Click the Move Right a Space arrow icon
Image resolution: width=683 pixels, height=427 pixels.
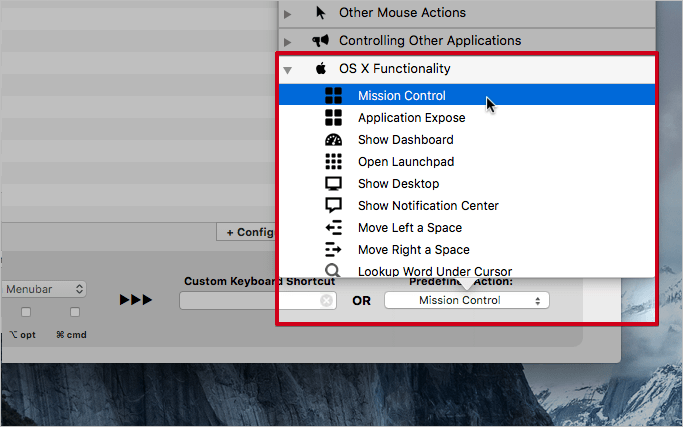[333, 249]
